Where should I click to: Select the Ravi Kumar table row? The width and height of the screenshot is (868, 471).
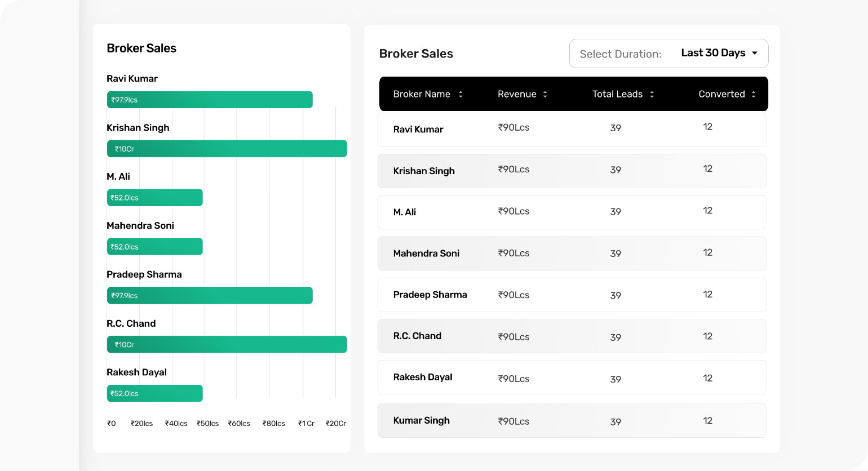pyautogui.click(x=572, y=130)
